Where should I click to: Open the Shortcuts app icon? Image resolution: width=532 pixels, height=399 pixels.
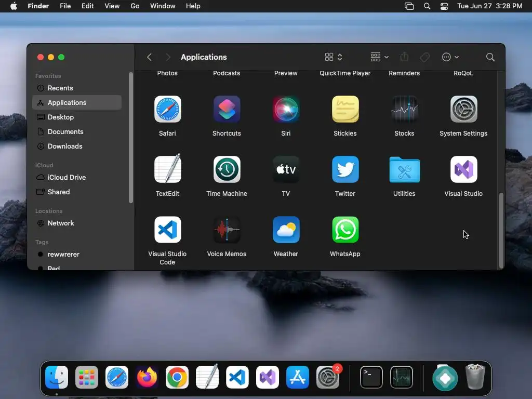[227, 109]
